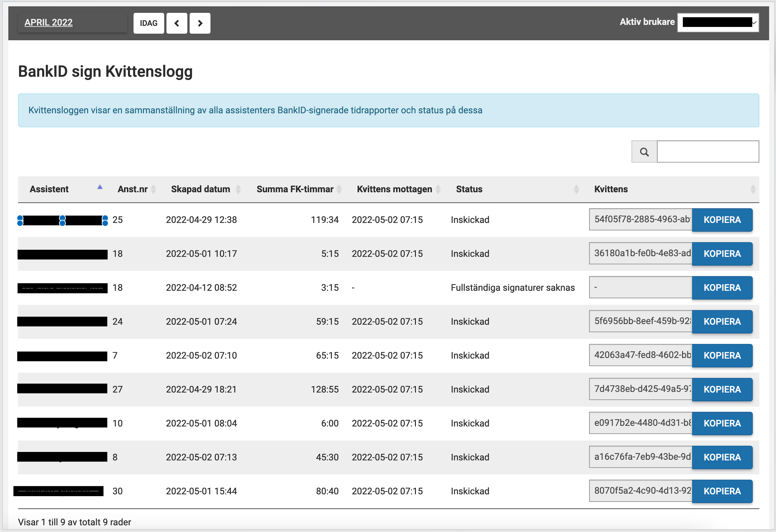Click the magnifying glass search icon
776x532 pixels.
(x=644, y=151)
